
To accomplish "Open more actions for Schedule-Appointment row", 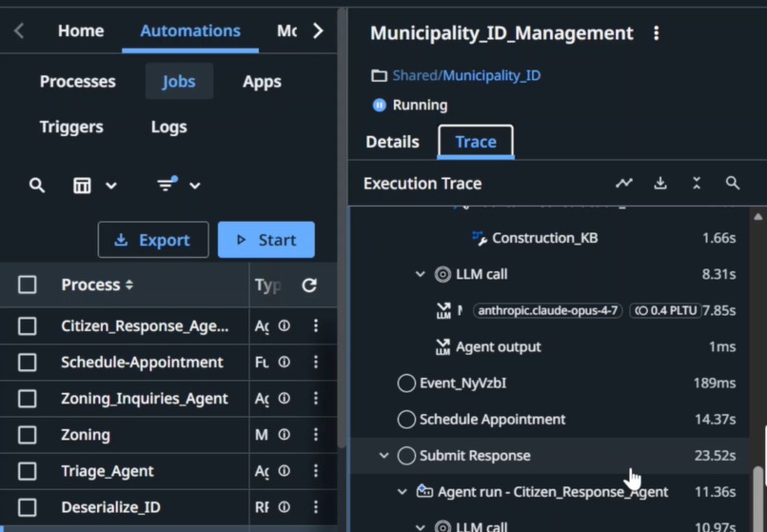I will pos(316,362).
